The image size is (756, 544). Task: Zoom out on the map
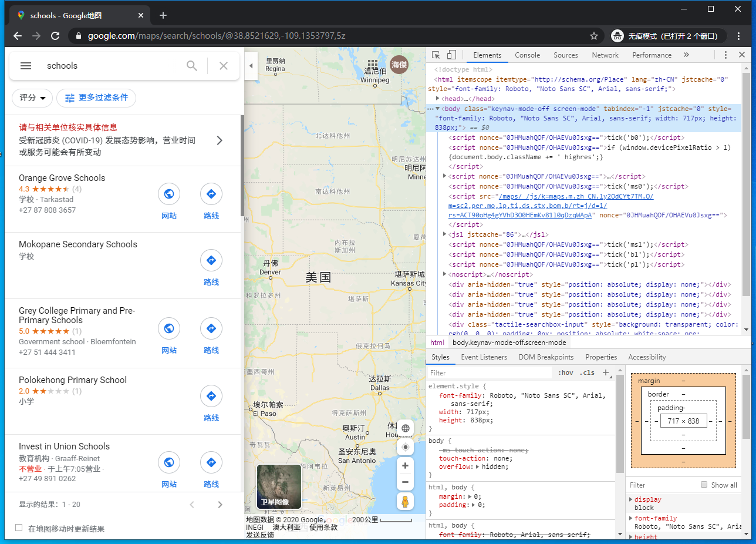[x=405, y=482]
